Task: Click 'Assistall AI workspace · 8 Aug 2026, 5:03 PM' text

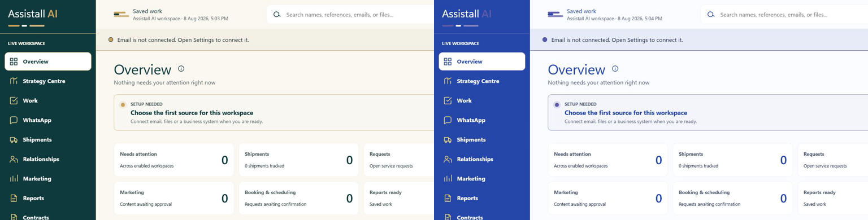Action: click(180, 19)
